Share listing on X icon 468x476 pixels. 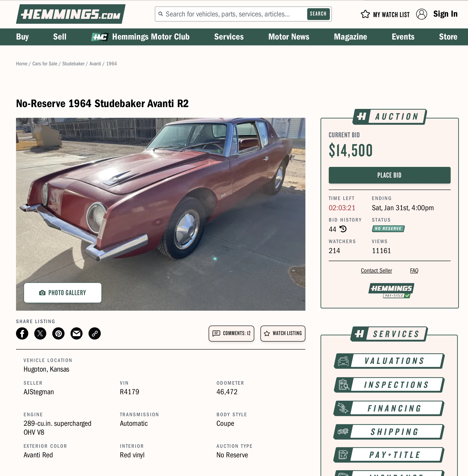pos(40,333)
